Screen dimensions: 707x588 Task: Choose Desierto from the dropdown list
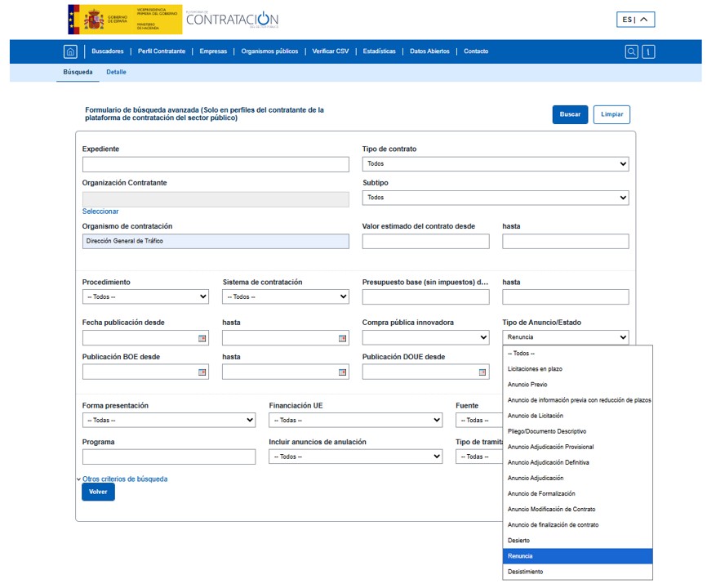click(x=519, y=541)
